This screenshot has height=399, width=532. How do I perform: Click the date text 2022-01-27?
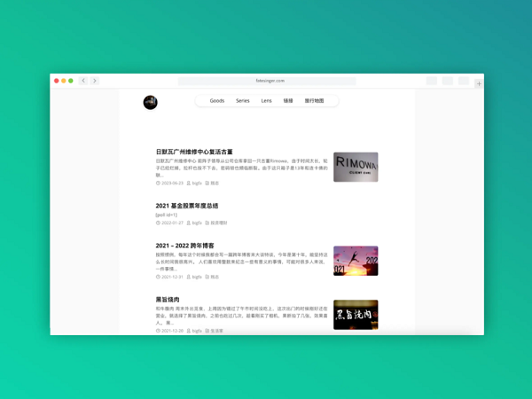[x=172, y=223]
